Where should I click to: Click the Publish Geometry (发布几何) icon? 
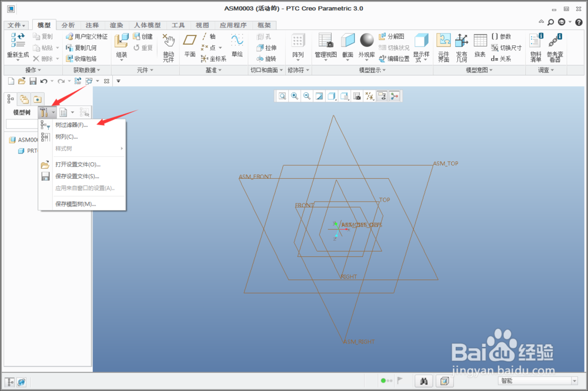(462, 41)
